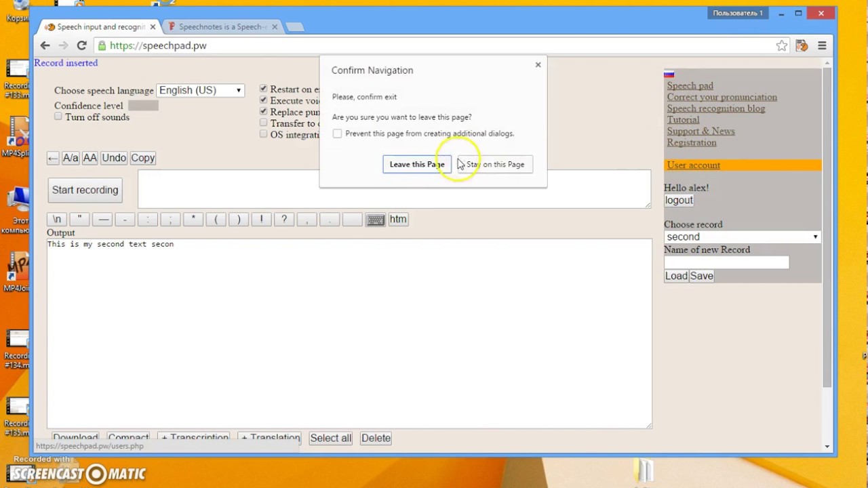This screenshot has width=868, height=488.
Task: Bookmark this page with the star icon
Action: tap(782, 45)
